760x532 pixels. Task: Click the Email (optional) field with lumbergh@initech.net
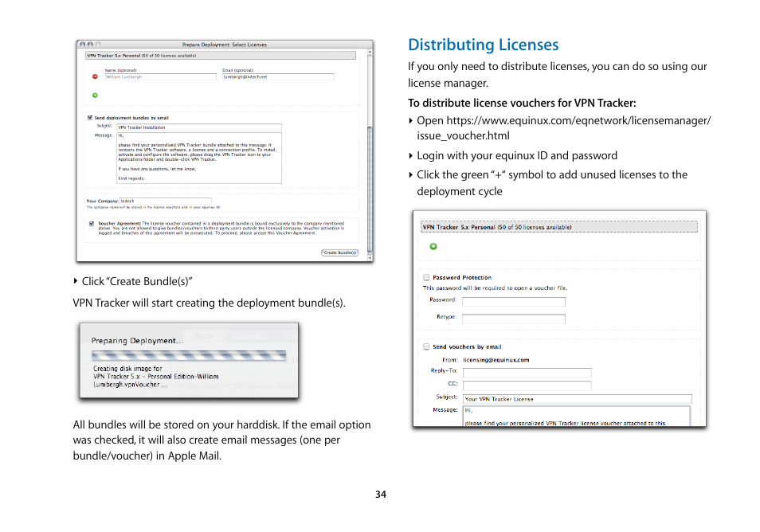tap(278, 76)
